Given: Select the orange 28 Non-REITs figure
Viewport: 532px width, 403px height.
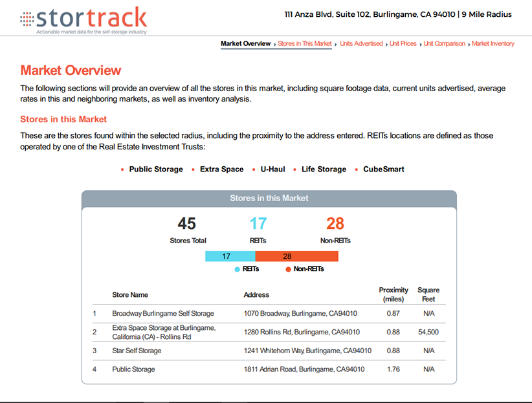Looking at the screenshot, I should (x=335, y=224).
